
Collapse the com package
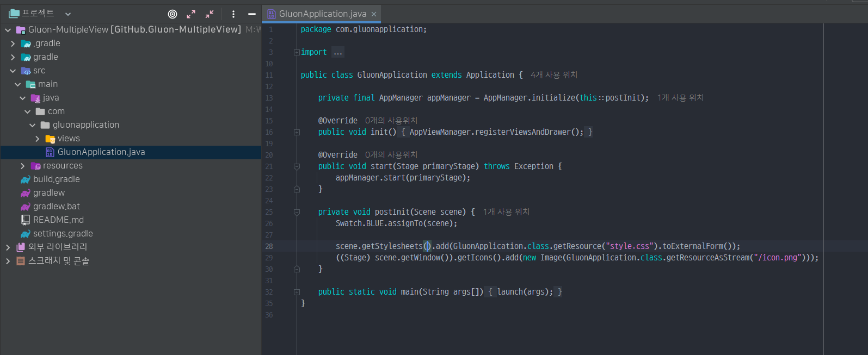28,111
